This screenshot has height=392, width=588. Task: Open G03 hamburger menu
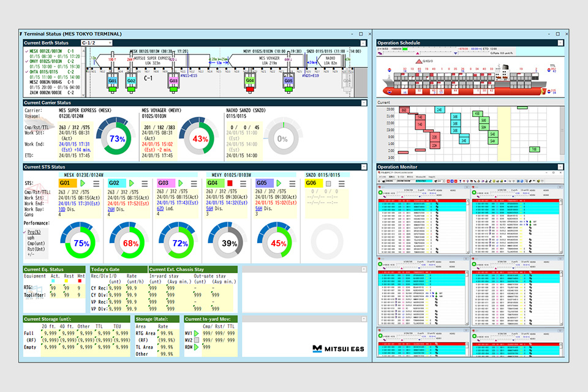194,184
